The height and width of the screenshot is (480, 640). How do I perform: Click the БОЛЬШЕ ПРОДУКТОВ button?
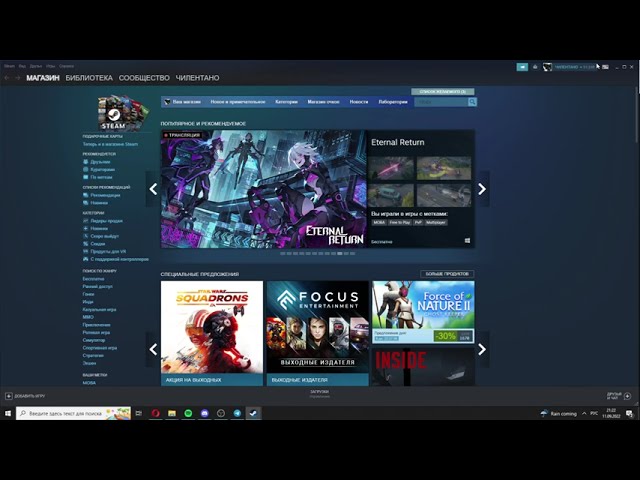[x=447, y=274]
